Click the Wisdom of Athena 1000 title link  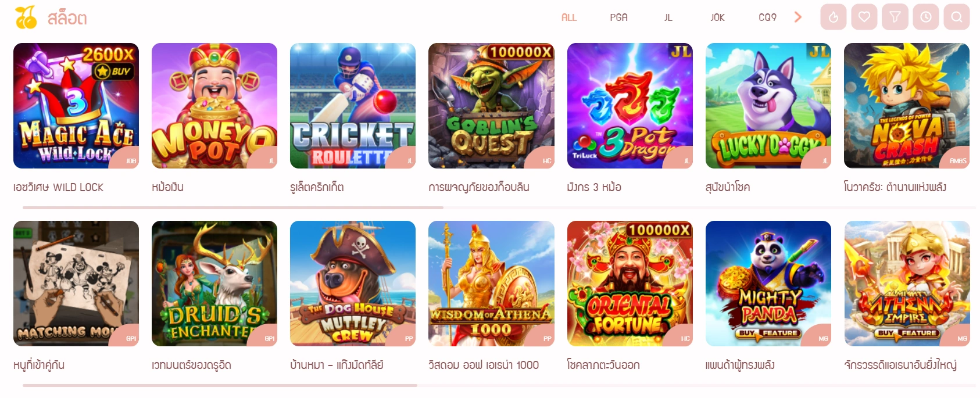pyautogui.click(x=484, y=365)
